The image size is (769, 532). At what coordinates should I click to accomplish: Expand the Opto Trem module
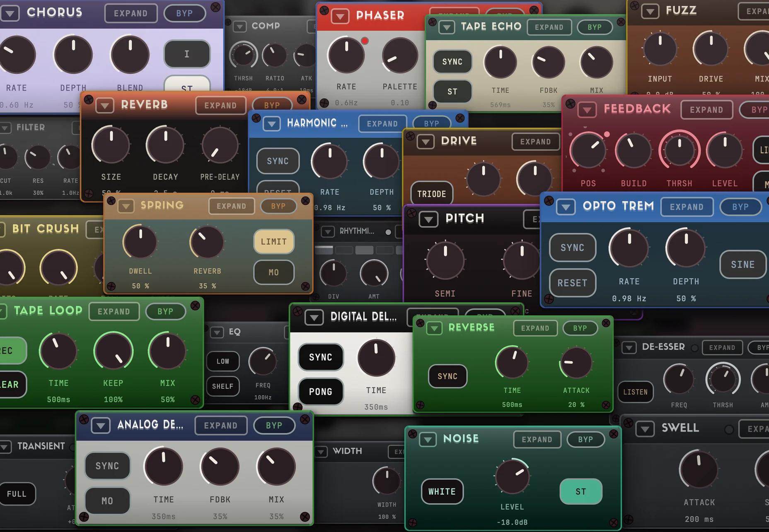coord(687,207)
